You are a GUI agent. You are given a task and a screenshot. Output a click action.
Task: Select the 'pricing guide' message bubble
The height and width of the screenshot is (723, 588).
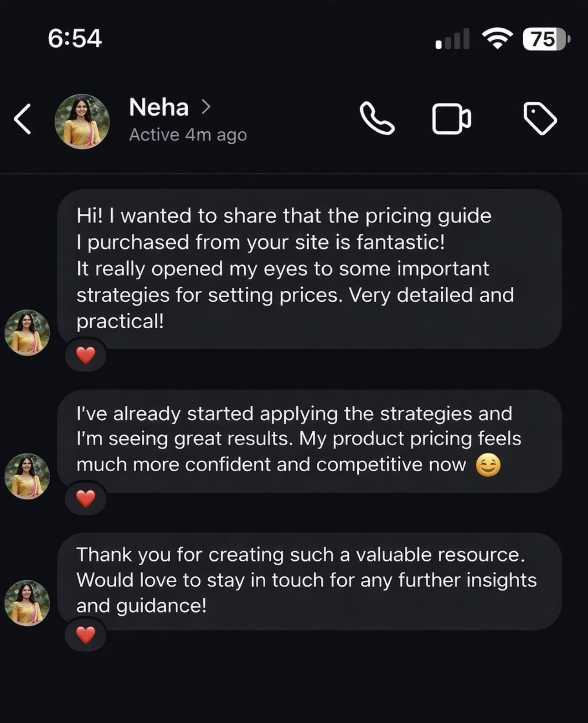click(x=309, y=269)
